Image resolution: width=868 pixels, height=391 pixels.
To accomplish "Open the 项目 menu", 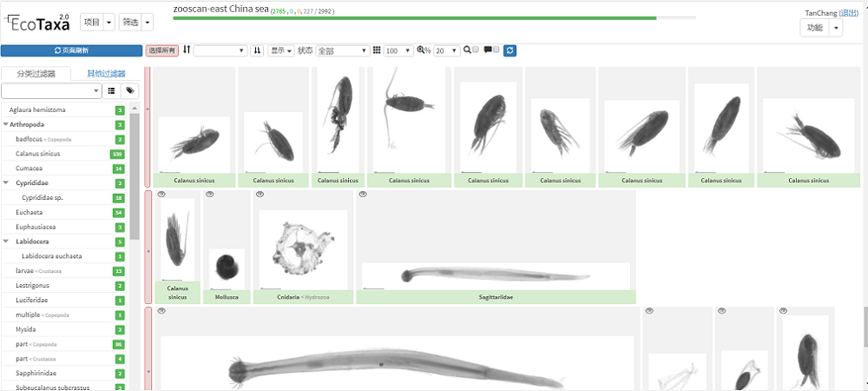I will tap(96, 23).
